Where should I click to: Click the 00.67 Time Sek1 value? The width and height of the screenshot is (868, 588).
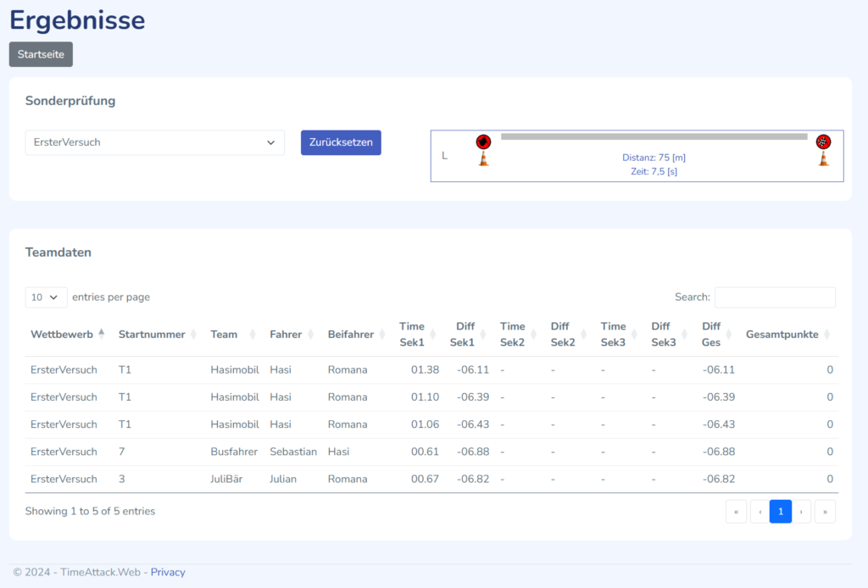point(425,479)
